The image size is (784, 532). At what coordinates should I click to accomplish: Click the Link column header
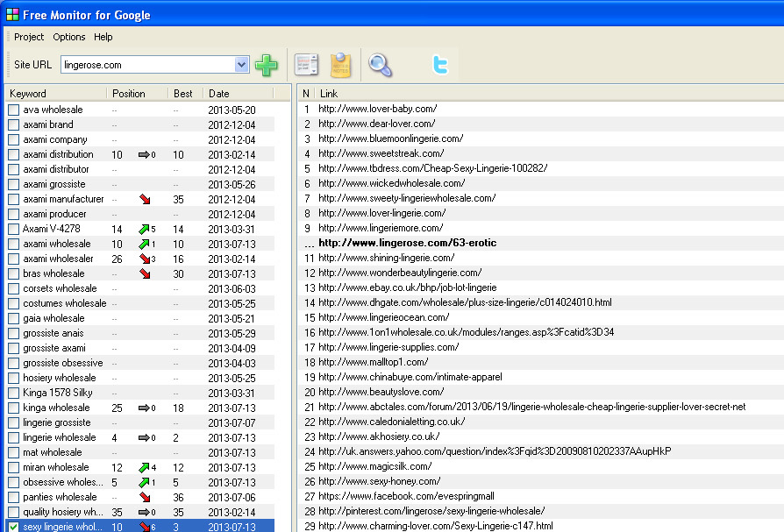click(x=549, y=94)
